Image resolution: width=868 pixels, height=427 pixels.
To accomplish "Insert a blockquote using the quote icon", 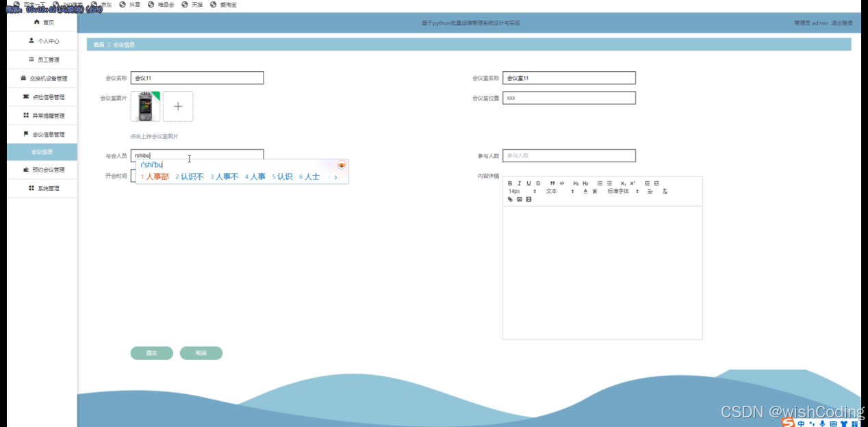I will 552,183.
